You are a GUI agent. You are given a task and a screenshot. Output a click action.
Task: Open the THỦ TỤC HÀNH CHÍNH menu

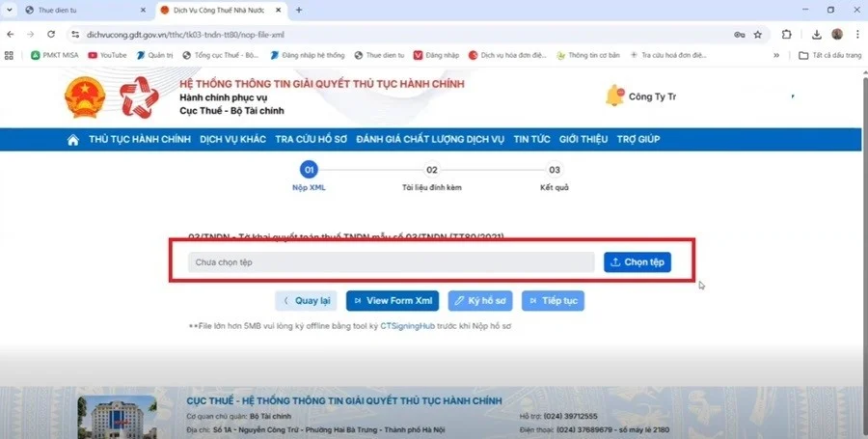pos(140,140)
